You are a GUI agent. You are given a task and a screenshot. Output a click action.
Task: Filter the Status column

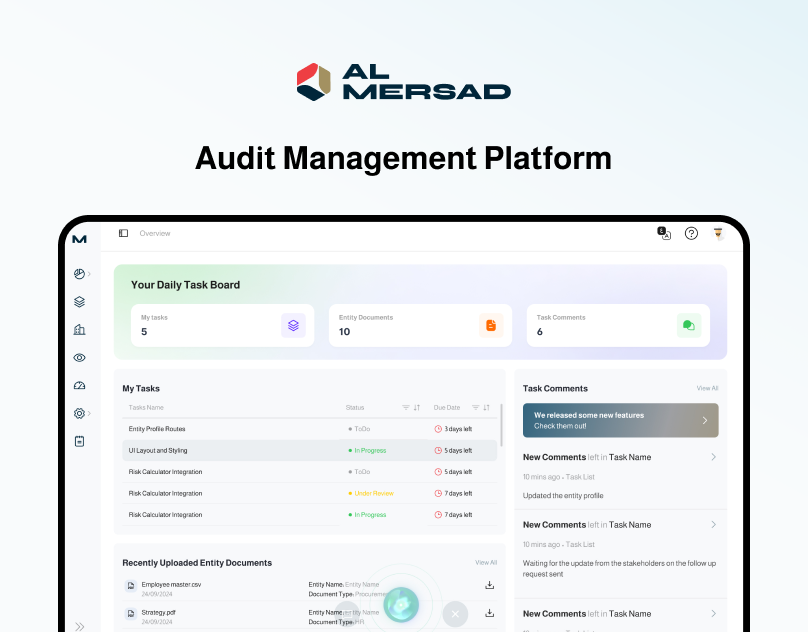[x=406, y=408]
